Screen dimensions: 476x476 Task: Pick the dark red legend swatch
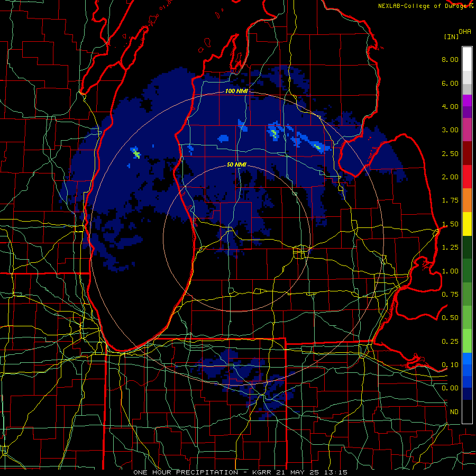(x=467, y=153)
